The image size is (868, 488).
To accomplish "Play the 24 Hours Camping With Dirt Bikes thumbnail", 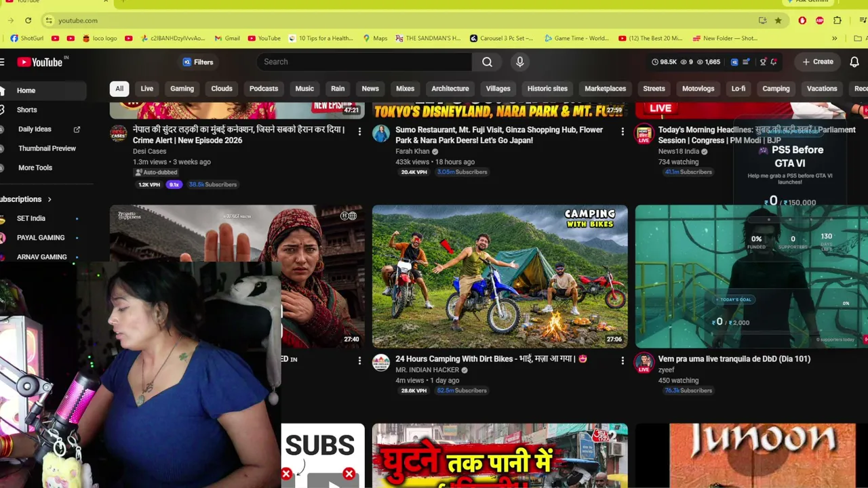I will click(500, 277).
